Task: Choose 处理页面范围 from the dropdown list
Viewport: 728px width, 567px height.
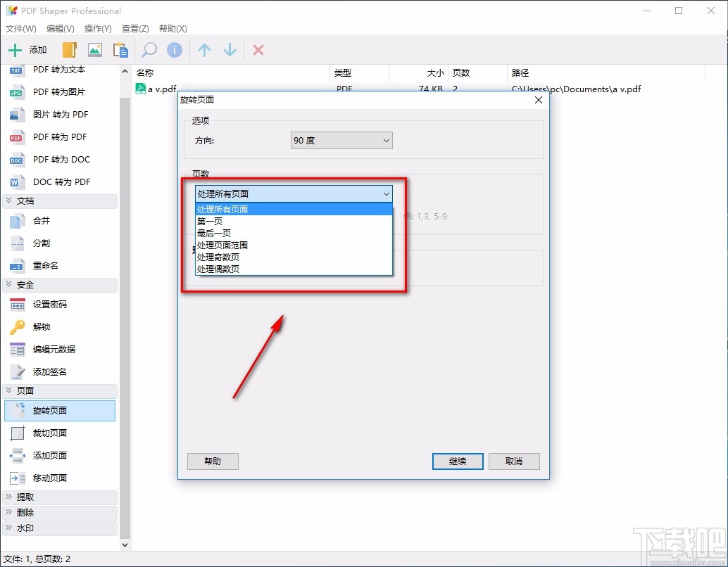Action: 294,245
